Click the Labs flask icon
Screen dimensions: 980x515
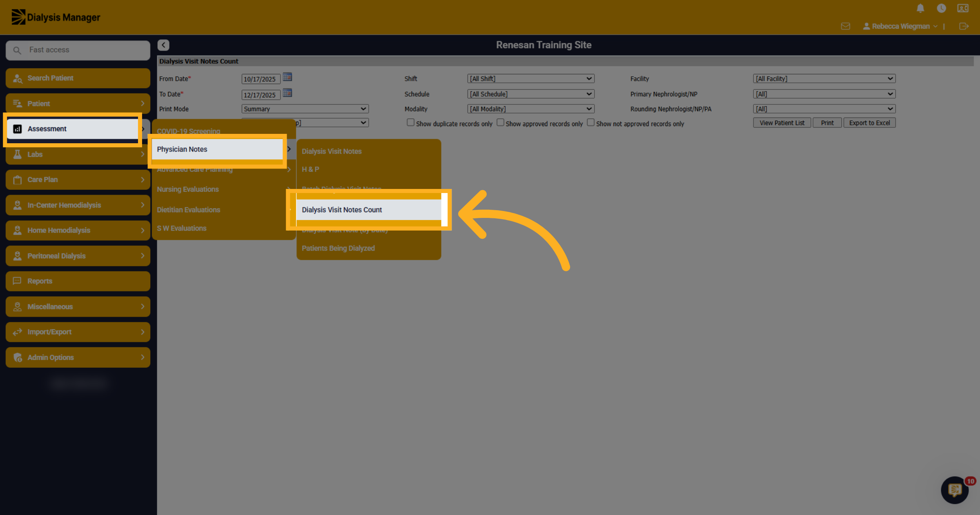[x=17, y=154]
